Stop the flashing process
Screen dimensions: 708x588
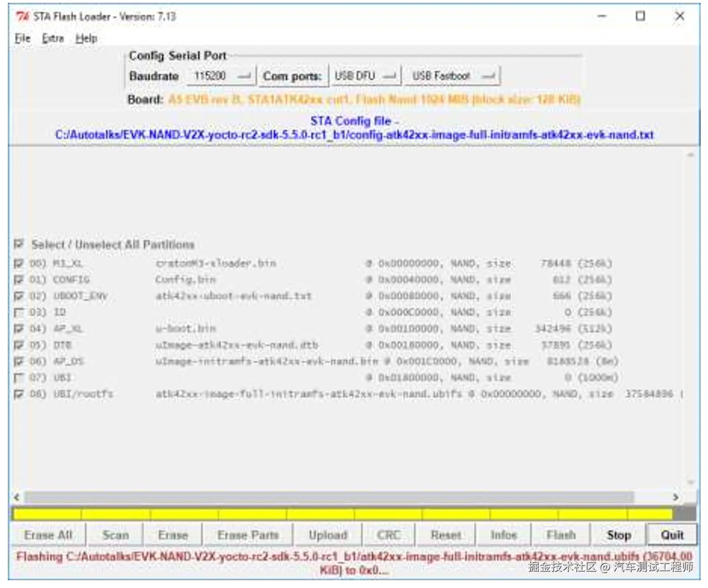tap(619, 535)
